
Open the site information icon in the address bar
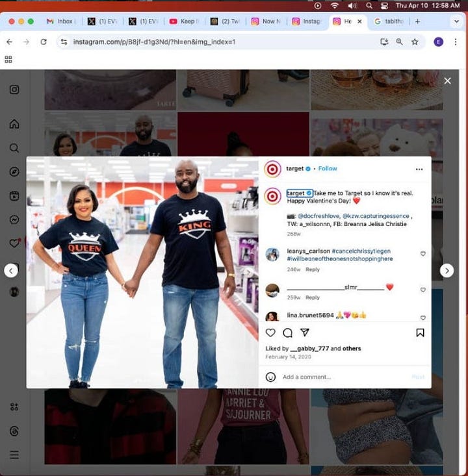click(64, 42)
